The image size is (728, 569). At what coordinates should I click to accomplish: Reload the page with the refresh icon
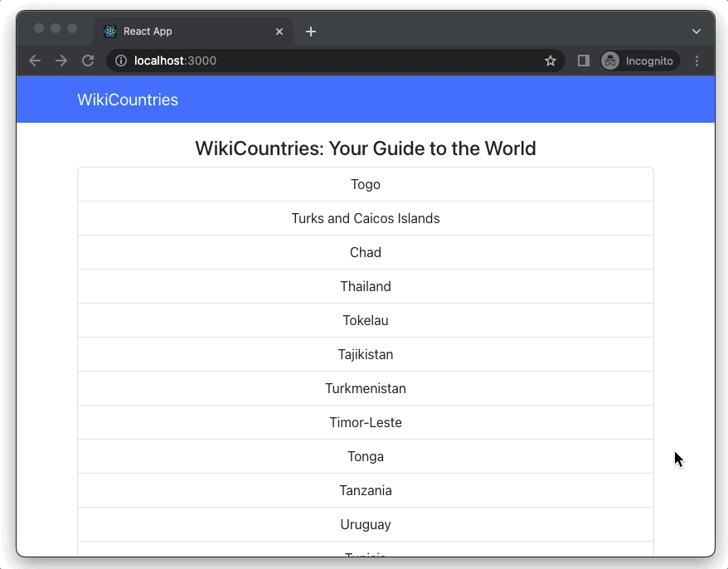point(88,60)
